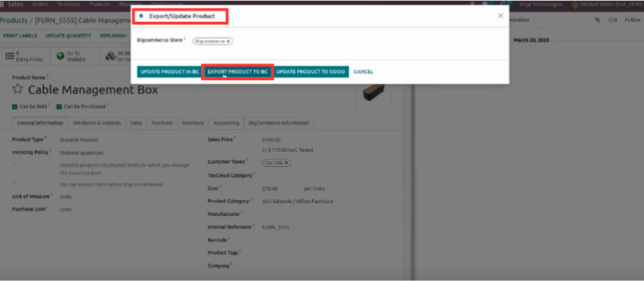Click Print Labels button
644x281 pixels.
click(x=20, y=36)
